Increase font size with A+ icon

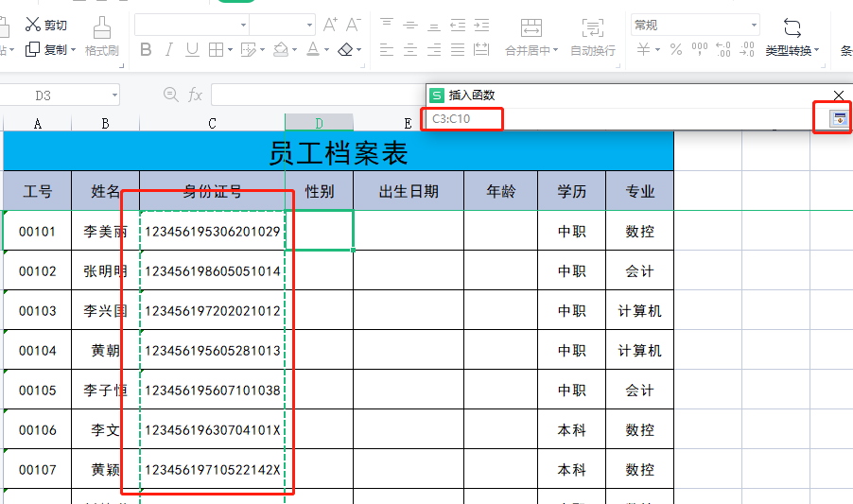pos(330,25)
